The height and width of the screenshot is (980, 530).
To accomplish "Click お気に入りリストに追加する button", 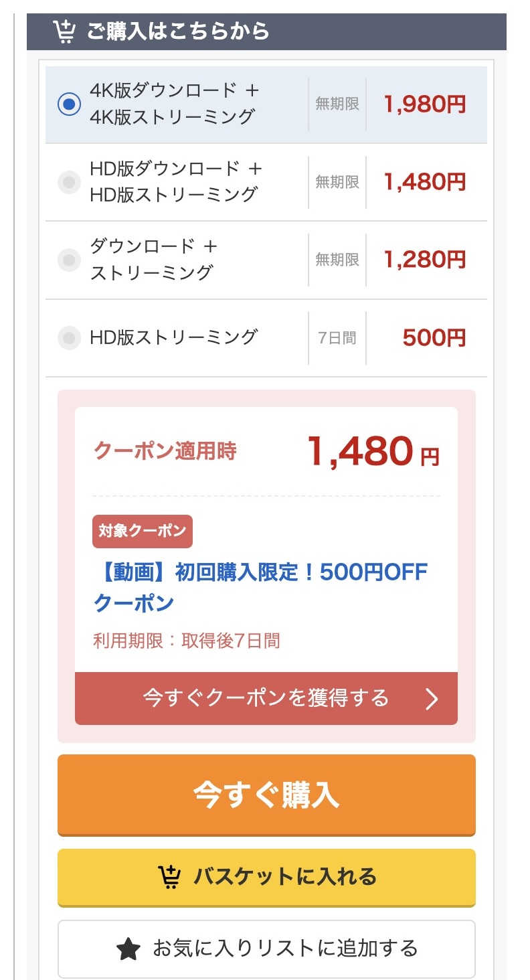I will (266, 949).
